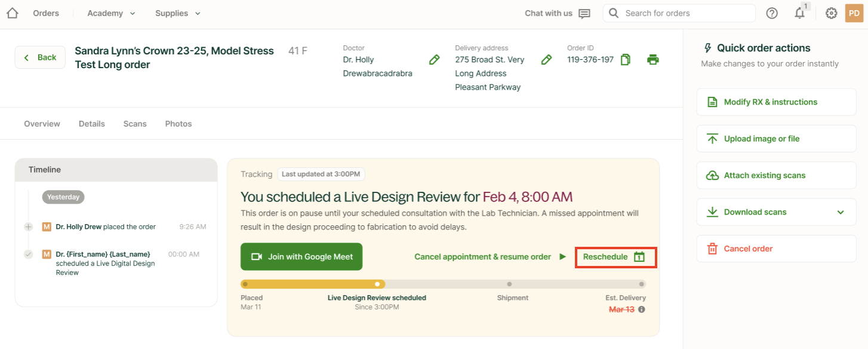Switch to the Scans tab

(x=134, y=124)
